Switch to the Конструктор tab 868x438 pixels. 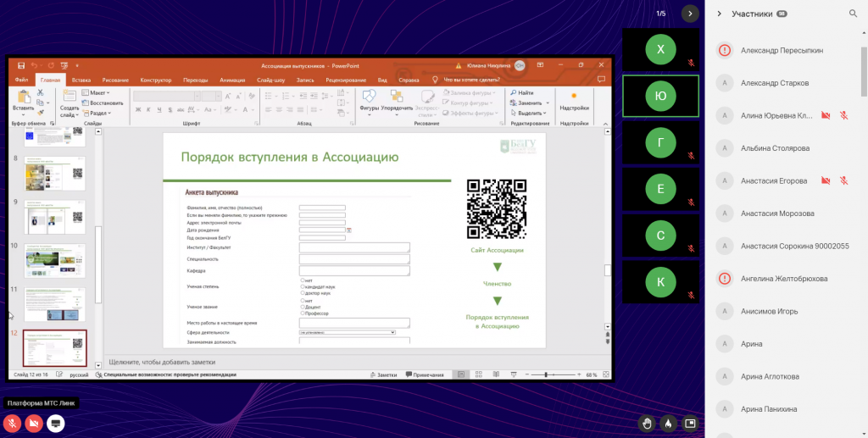pos(156,80)
